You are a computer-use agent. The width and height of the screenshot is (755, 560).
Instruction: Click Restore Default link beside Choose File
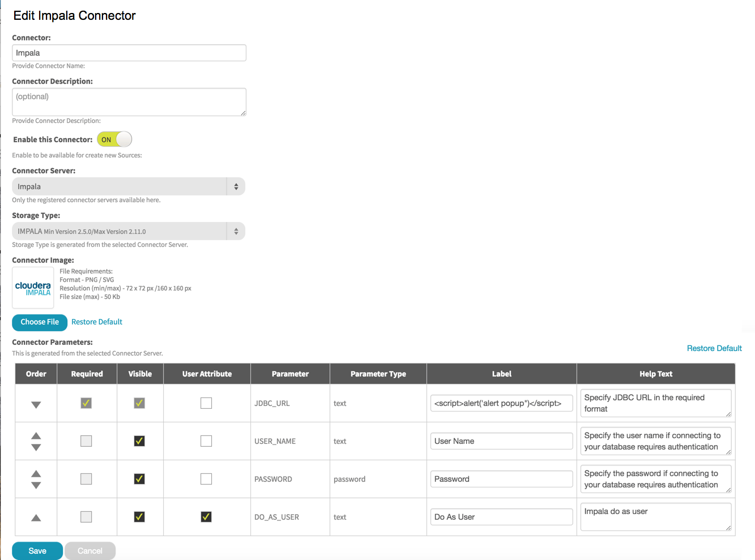coord(97,322)
